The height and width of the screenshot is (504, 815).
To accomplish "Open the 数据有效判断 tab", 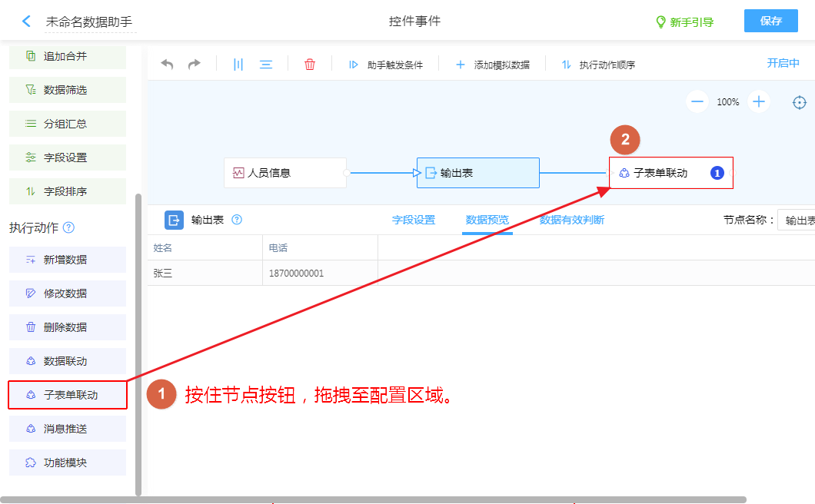I will coord(572,220).
